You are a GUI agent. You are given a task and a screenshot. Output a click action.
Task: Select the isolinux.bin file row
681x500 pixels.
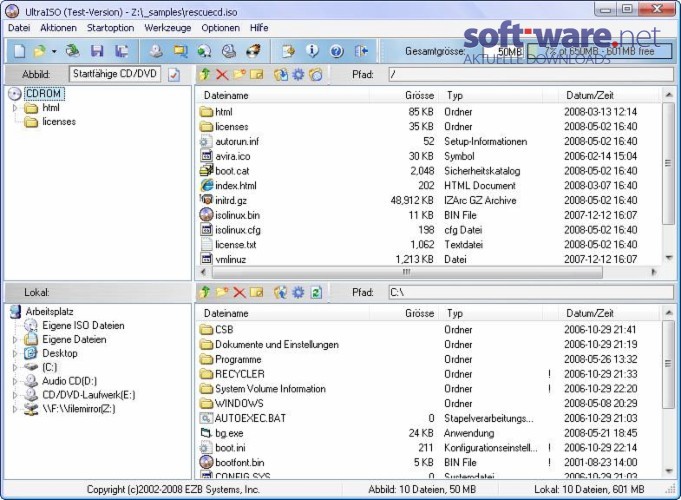[428, 215]
